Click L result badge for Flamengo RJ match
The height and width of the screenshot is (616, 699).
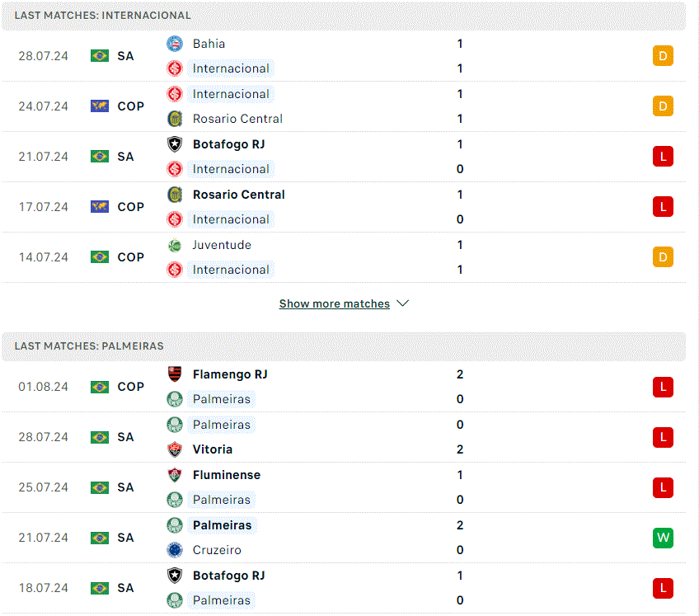click(663, 387)
